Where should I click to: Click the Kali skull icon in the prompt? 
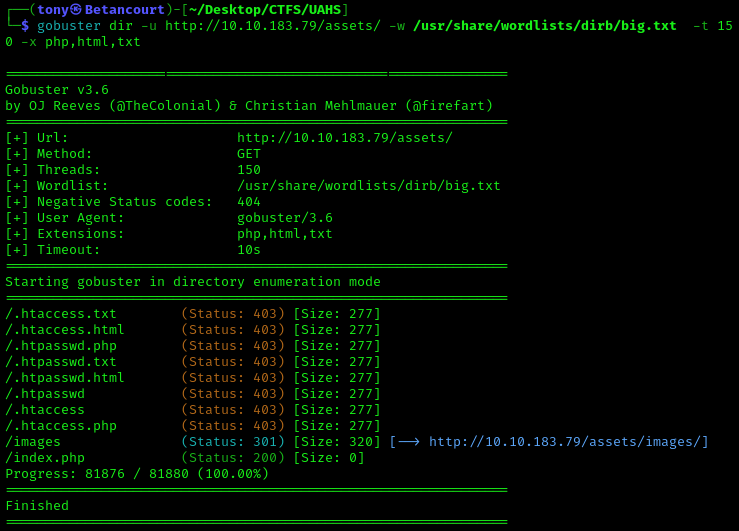76,9
